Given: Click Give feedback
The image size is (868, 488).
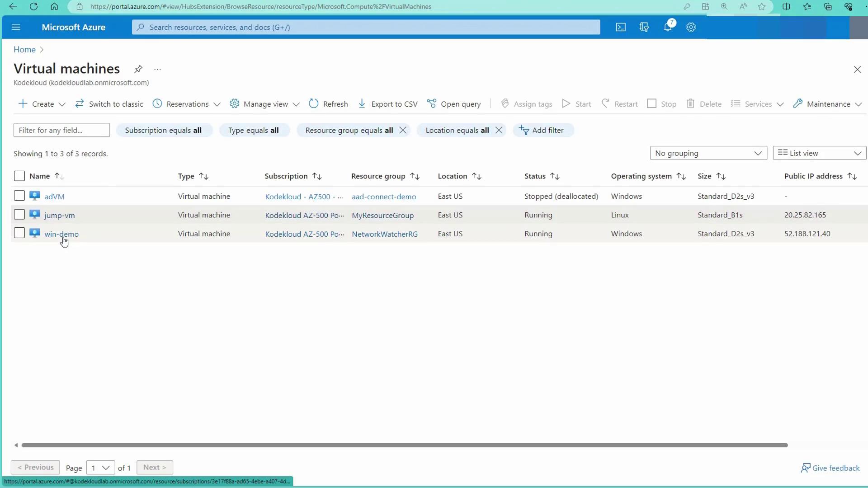Looking at the screenshot, I should point(830,468).
